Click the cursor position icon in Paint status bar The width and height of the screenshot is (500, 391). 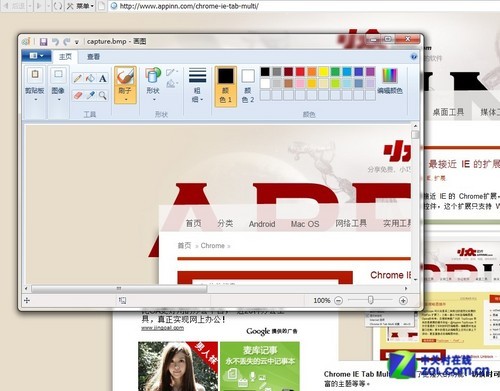point(27,301)
